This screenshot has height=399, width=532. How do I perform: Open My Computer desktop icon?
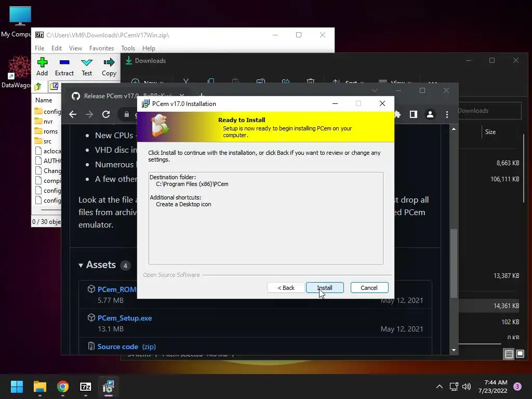20,22
